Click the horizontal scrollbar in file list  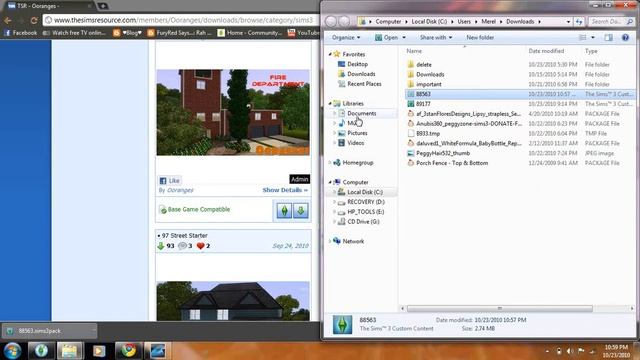point(500,309)
